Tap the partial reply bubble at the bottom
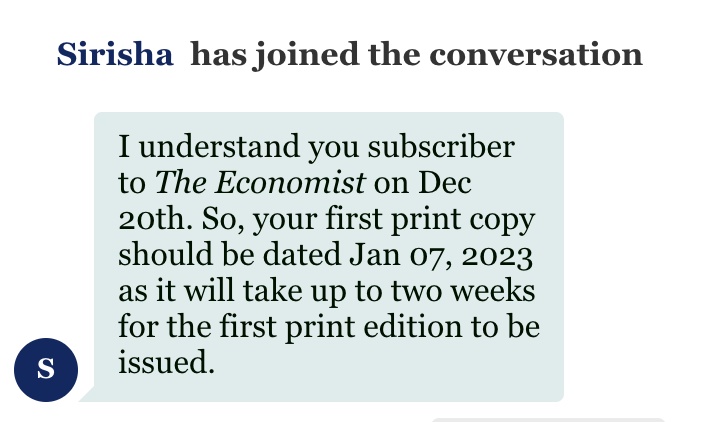This screenshot has width=702, height=422. click(548, 419)
